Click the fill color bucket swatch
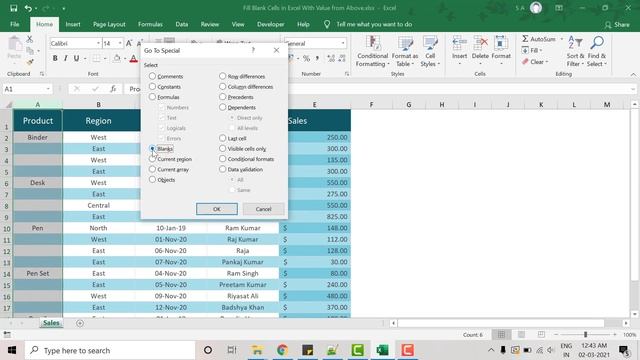Viewport: 640px width, 360px height. 117,58
